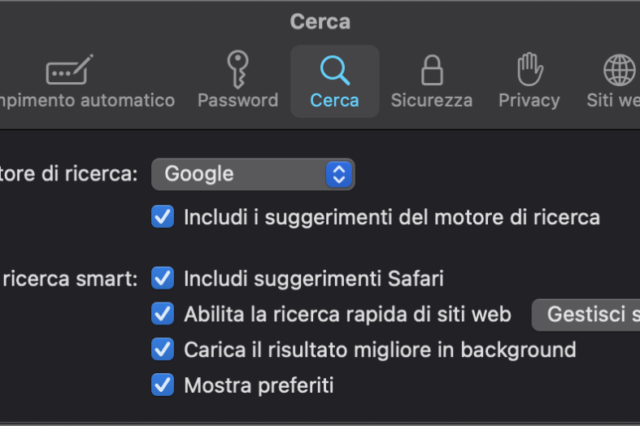Image resolution: width=640 pixels, height=426 pixels.
Task: Open the Google search engine dropdown
Action: 252,174
